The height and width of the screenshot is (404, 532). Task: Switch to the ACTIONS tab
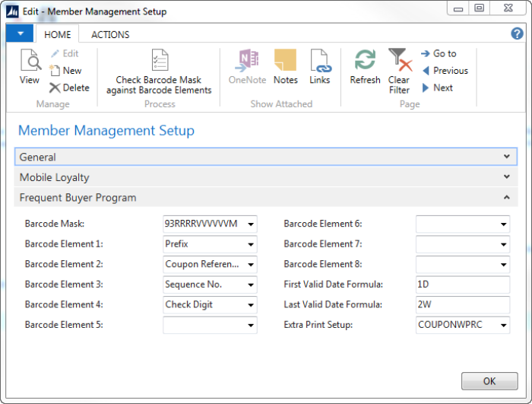(110, 34)
